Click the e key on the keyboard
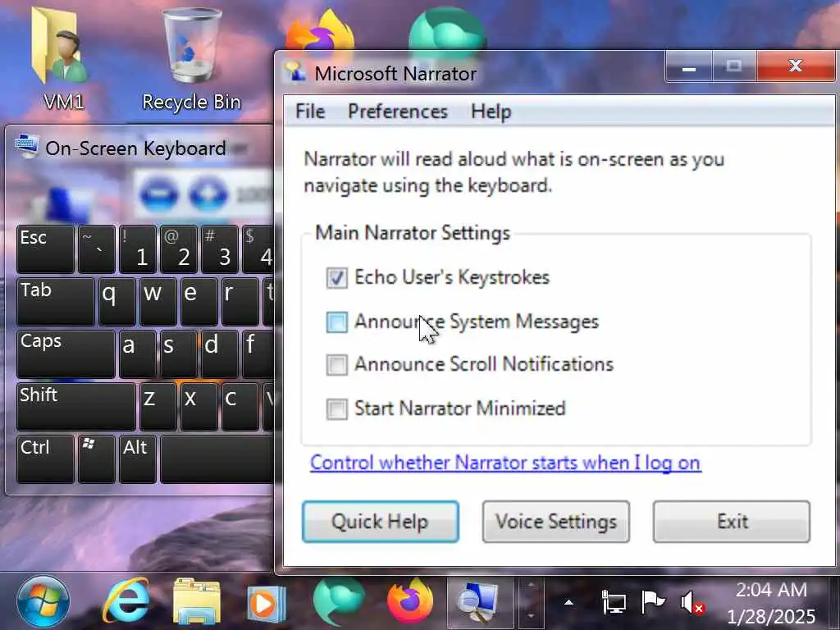Image resolution: width=840 pixels, height=630 pixels. pos(199,302)
